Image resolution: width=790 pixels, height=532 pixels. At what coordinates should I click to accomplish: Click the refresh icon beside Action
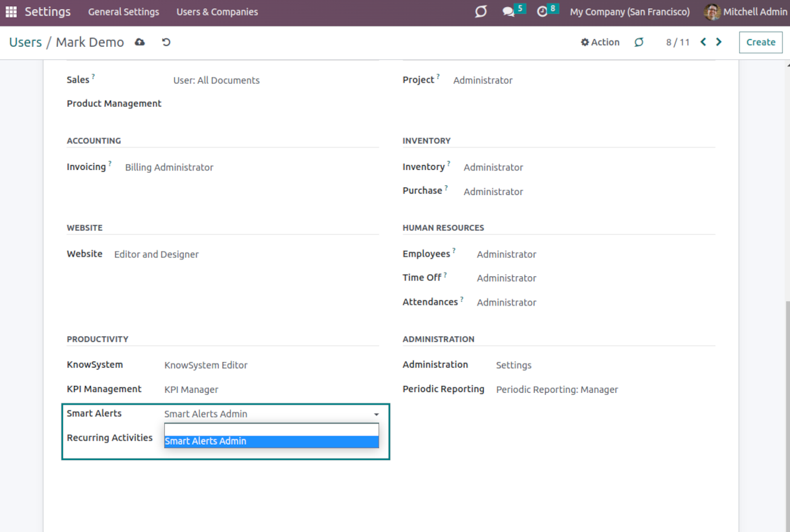click(639, 43)
